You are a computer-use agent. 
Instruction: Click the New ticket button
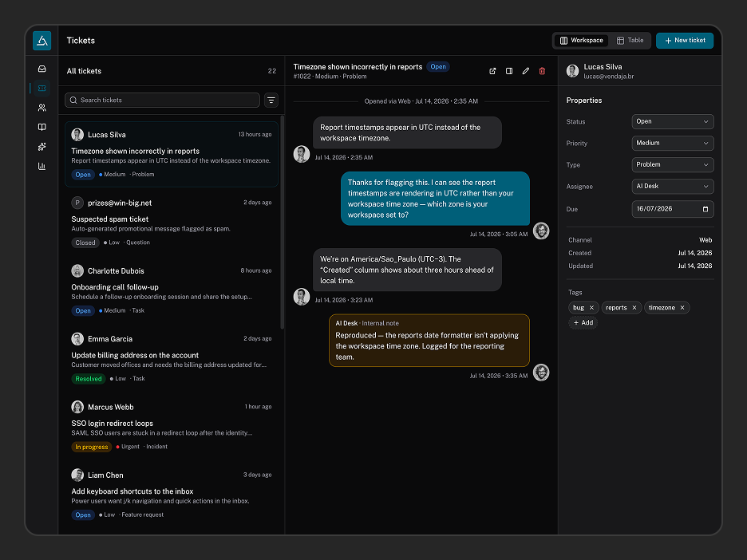point(685,41)
